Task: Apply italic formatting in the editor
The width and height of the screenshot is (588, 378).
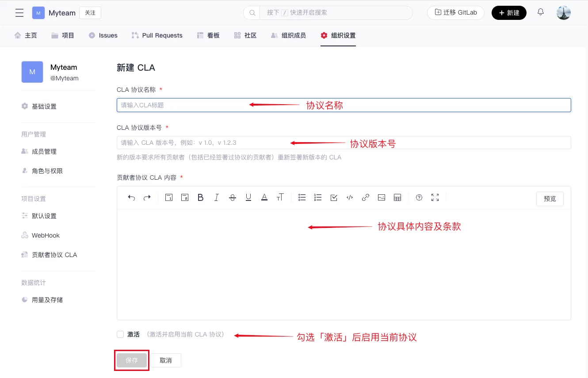Action: tap(216, 198)
